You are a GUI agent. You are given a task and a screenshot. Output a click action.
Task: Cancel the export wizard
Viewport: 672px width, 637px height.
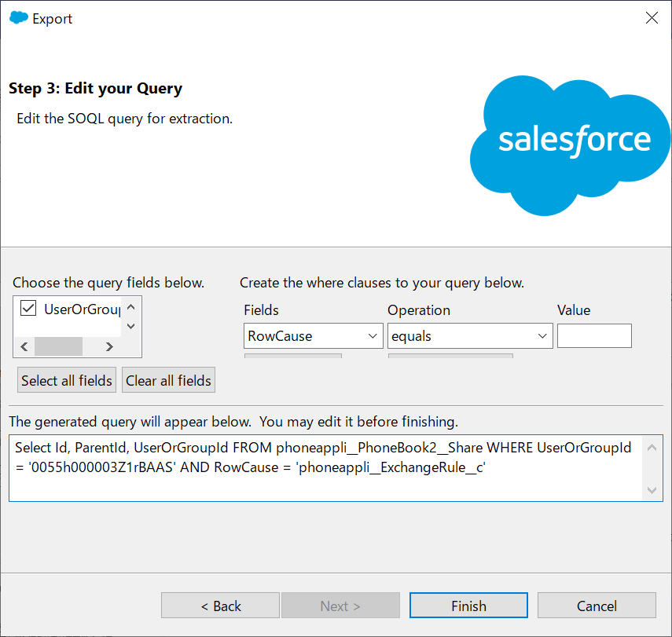[597, 606]
